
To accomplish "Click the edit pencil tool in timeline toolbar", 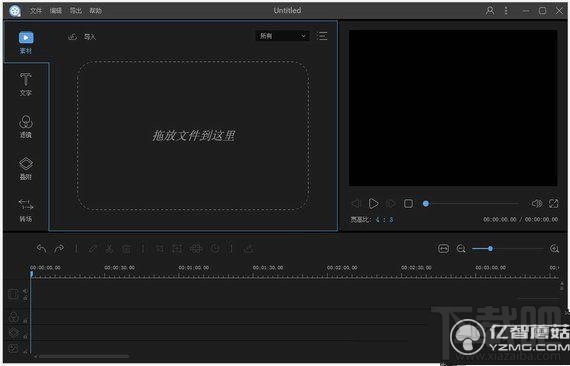I will (x=93, y=249).
